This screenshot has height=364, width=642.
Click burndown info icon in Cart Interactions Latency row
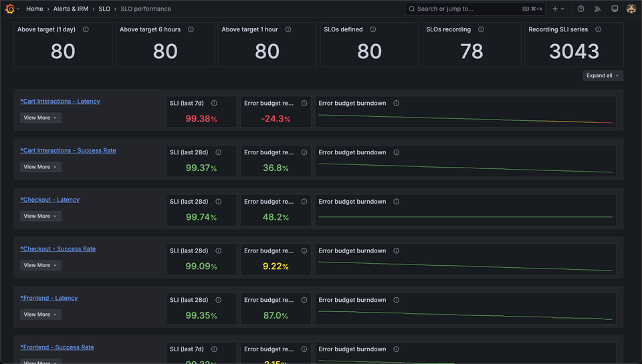click(397, 103)
